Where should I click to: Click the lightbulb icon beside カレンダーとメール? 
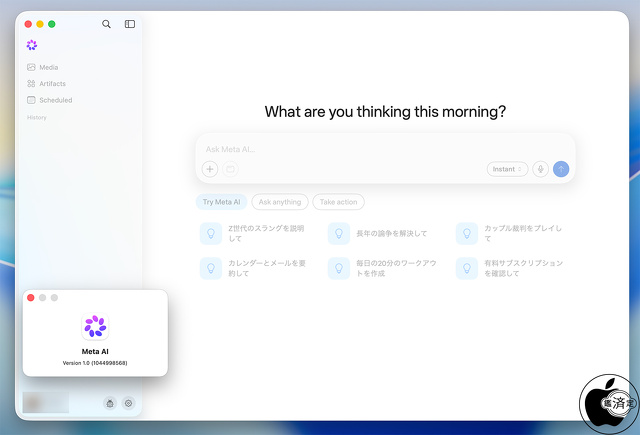[211, 268]
